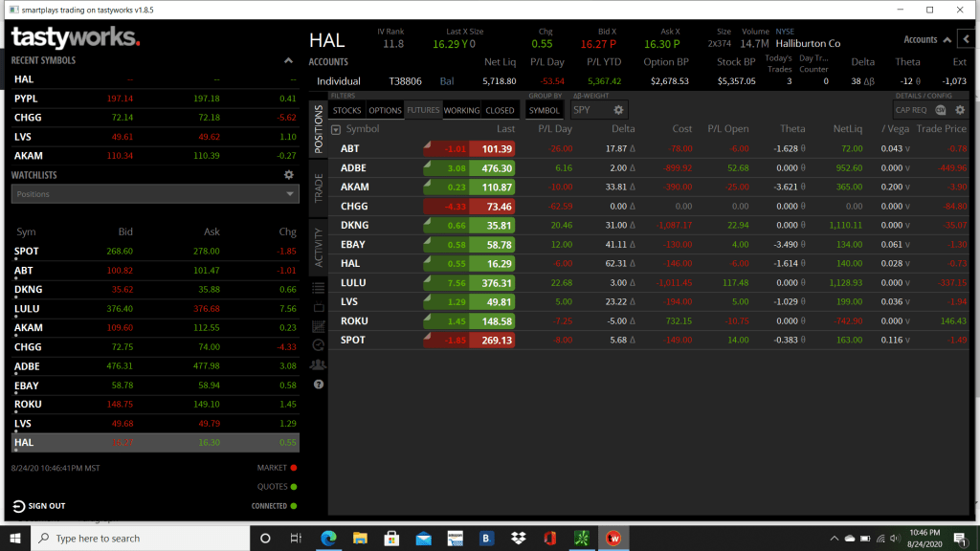Screen dimensions: 980x551
Task: Open the watchlists settings gear
Action: (x=288, y=175)
